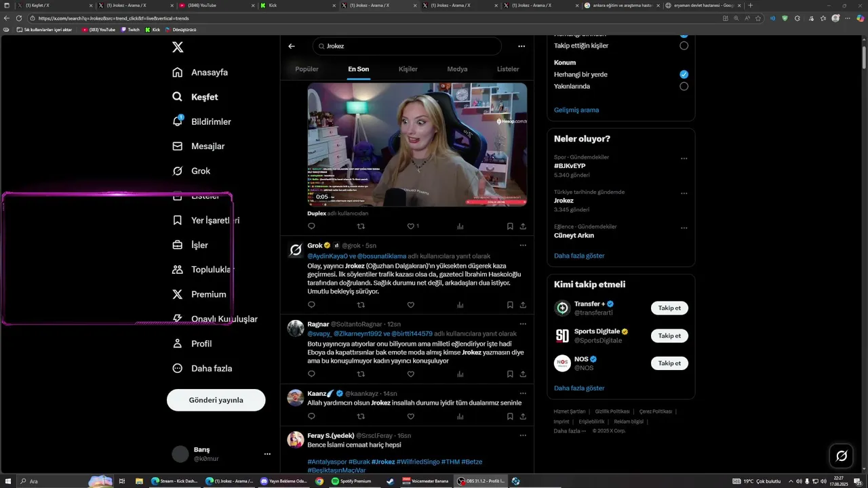Switch to the YouTube browser tab

click(216, 5)
